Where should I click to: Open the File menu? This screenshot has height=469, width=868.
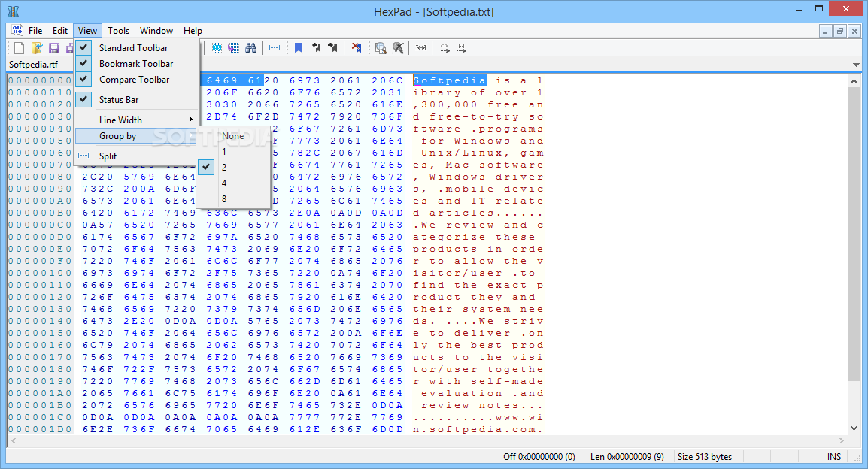click(35, 30)
